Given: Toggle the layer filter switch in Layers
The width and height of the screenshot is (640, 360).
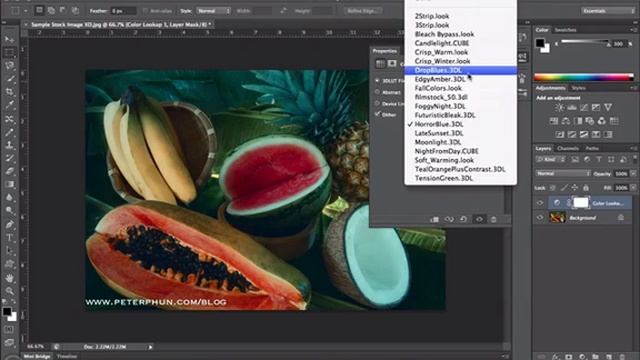Looking at the screenshot, I should 635,159.
